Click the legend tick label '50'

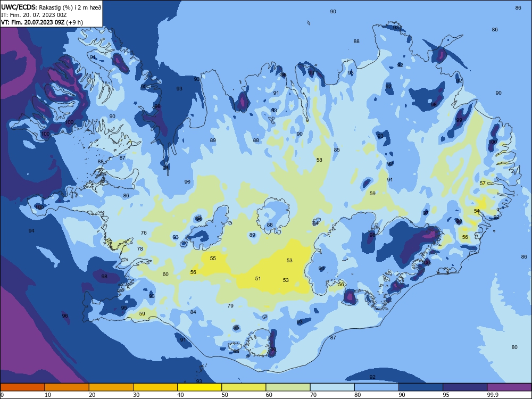coord(225,395)
